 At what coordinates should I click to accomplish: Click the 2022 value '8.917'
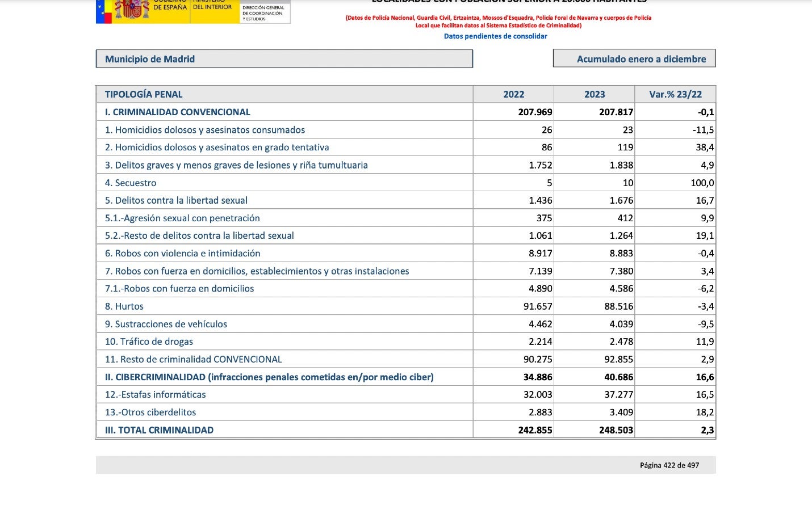point(541,253)
